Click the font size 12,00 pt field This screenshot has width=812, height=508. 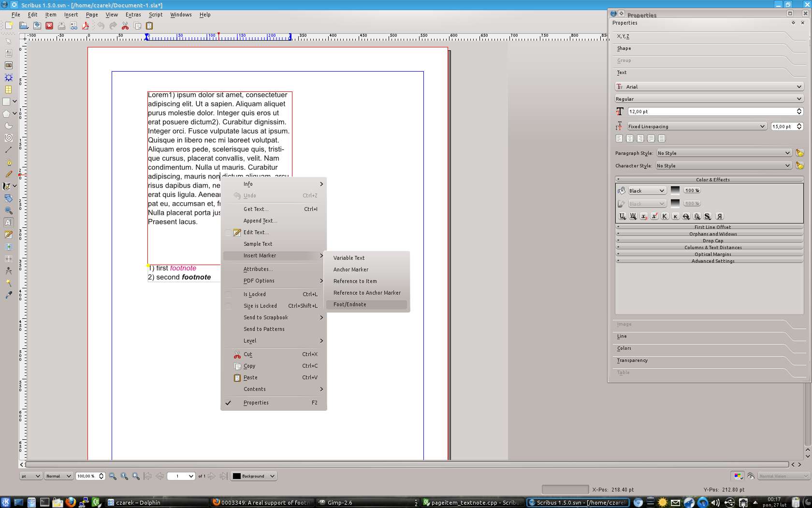710,111
